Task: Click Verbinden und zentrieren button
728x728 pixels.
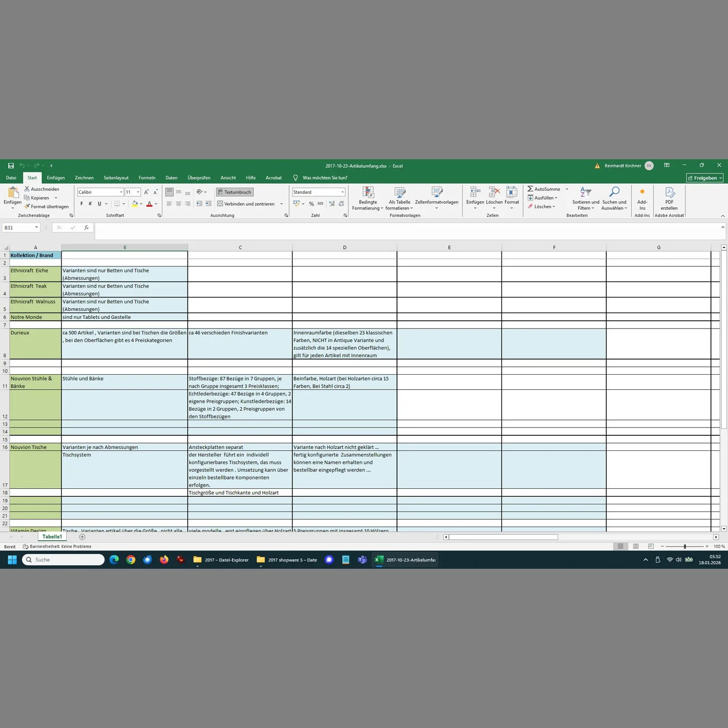Action: (x=246, y=204)
